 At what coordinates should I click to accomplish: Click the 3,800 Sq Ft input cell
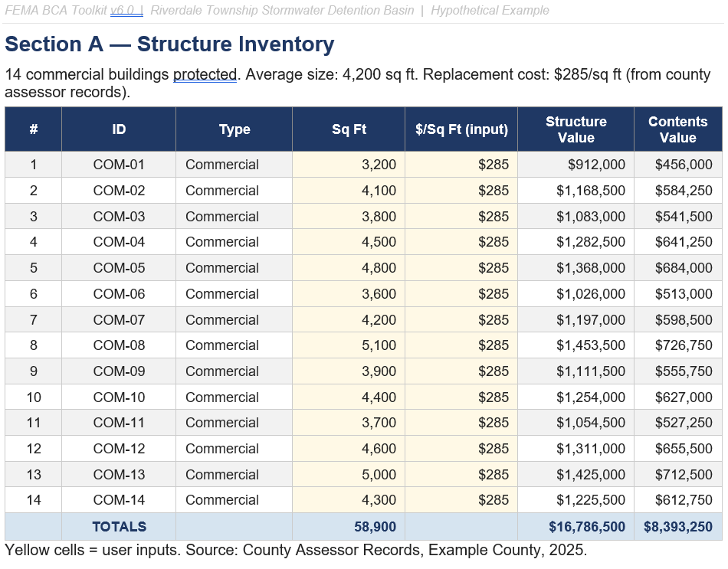point(349,216)
